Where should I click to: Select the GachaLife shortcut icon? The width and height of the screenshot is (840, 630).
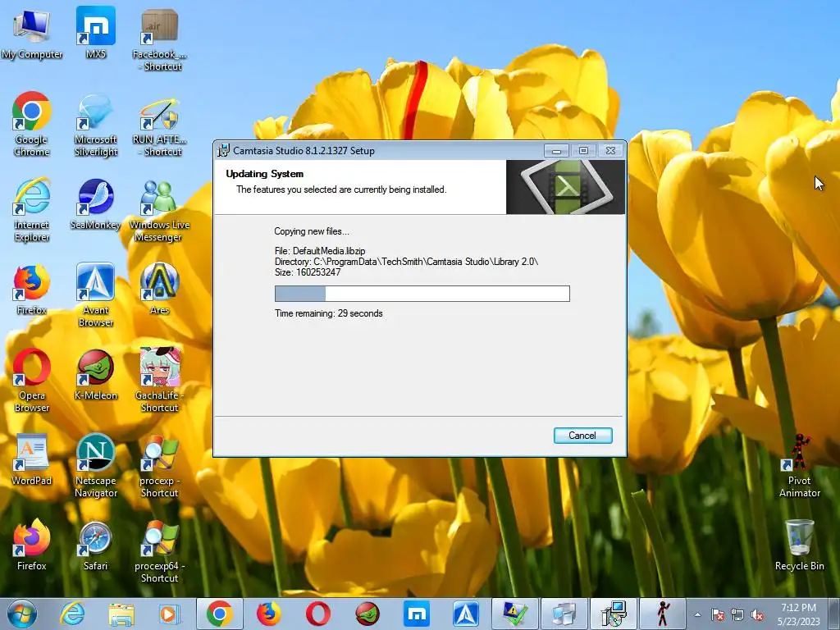tap(159, 381)
